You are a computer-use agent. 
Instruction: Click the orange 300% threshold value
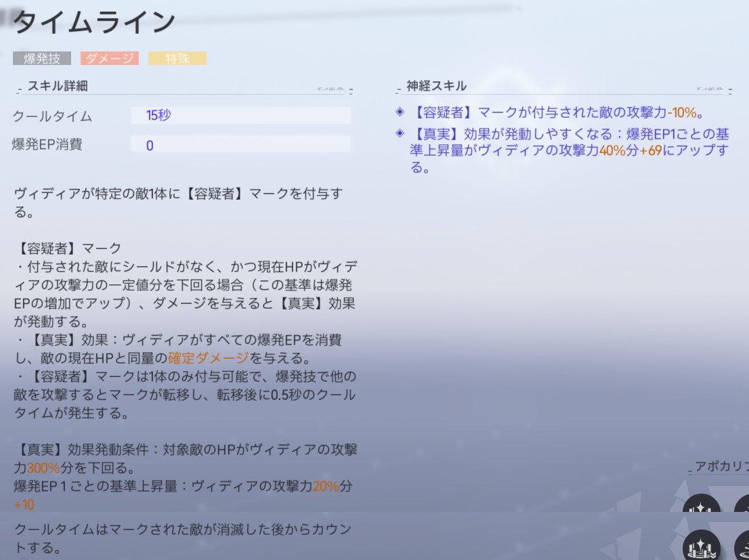coord(44,467)
